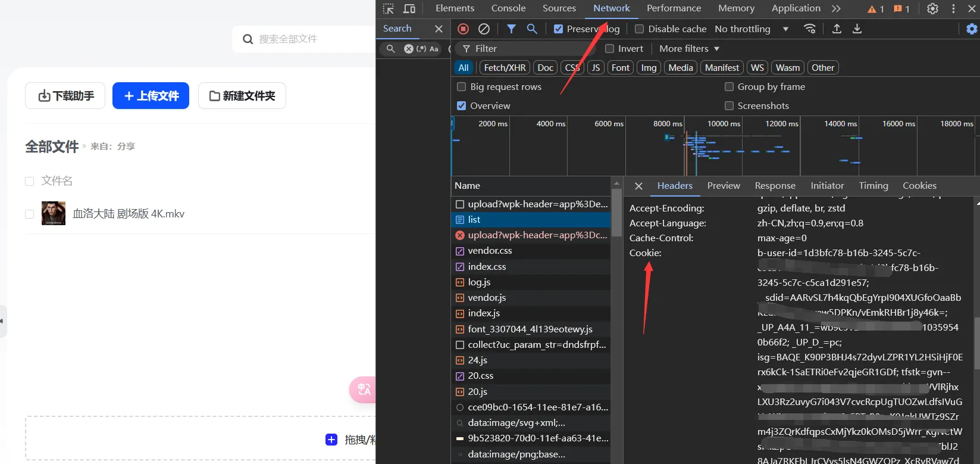Open the Sources tab
The height and width of the screenshot is (464, 980).
coord(559,8)
